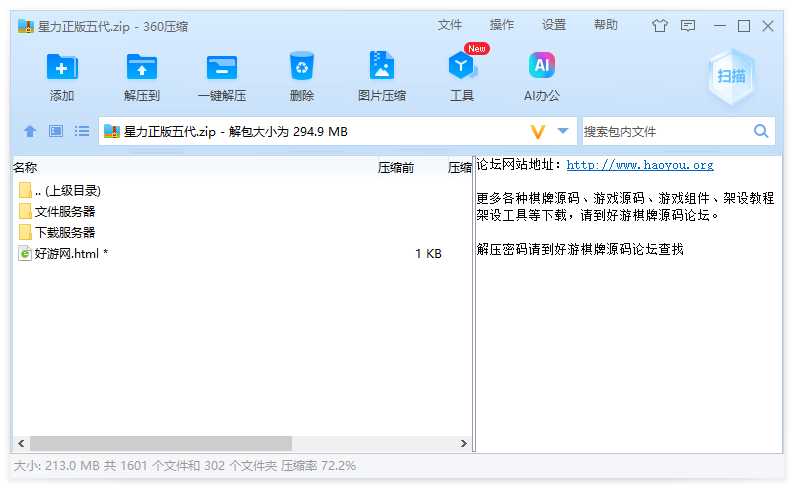Click the 删除 (Delete) trash icon
The image size is (794, 488).
pos(302,66)
